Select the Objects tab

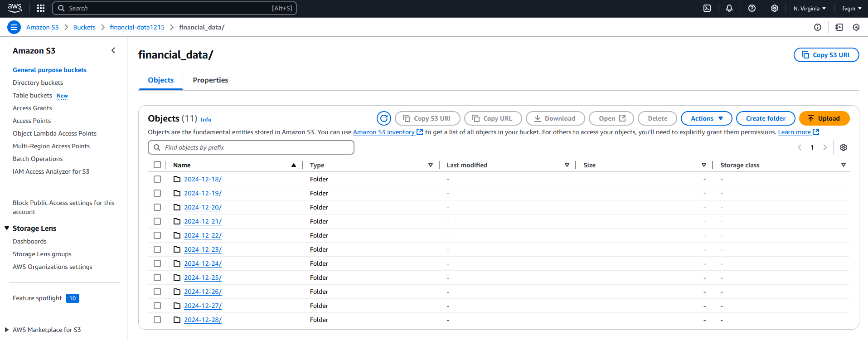pyautogui.click(x=161, y=80)
